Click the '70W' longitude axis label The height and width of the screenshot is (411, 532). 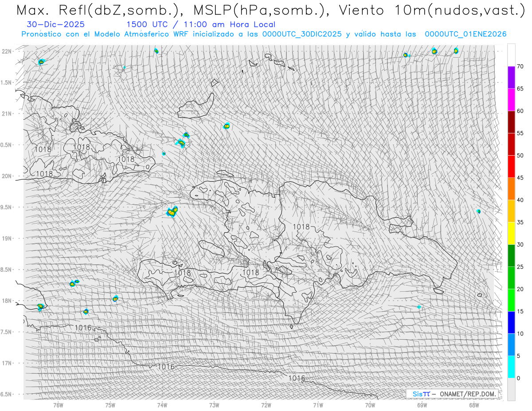[370, 405]
